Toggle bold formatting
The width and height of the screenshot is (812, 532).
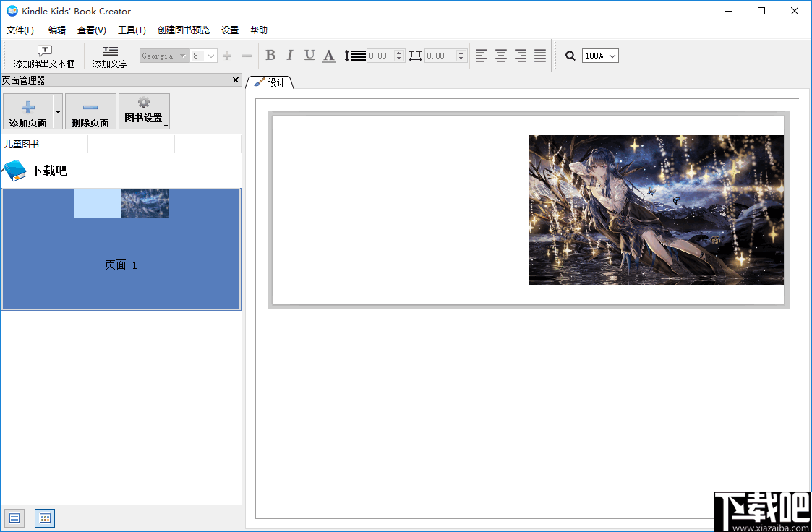[270, 55]
